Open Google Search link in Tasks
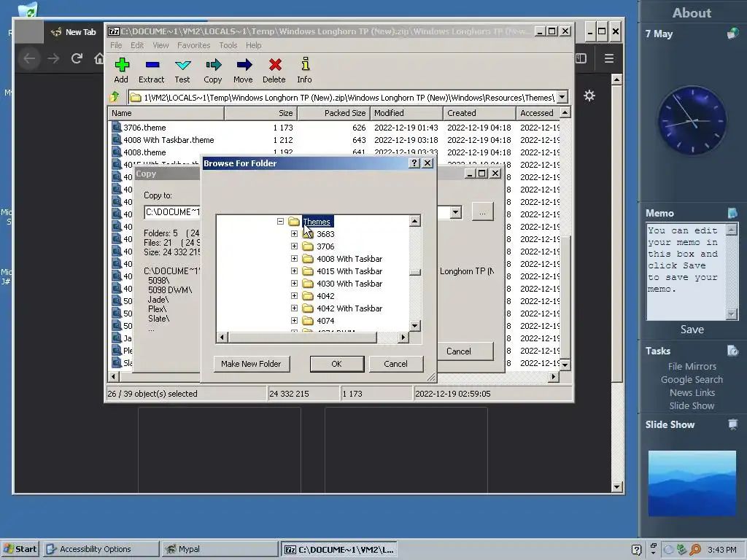The image size is (747, 560). (692, 379)
